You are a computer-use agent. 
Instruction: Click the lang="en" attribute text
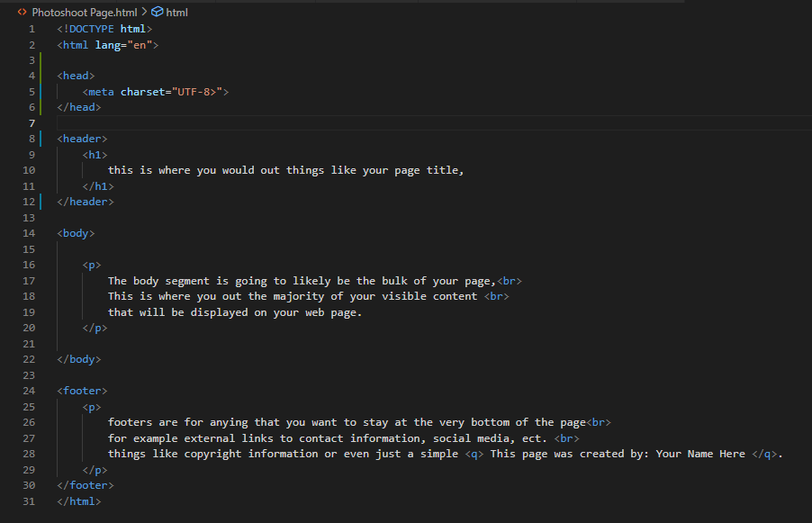point(123,45)
